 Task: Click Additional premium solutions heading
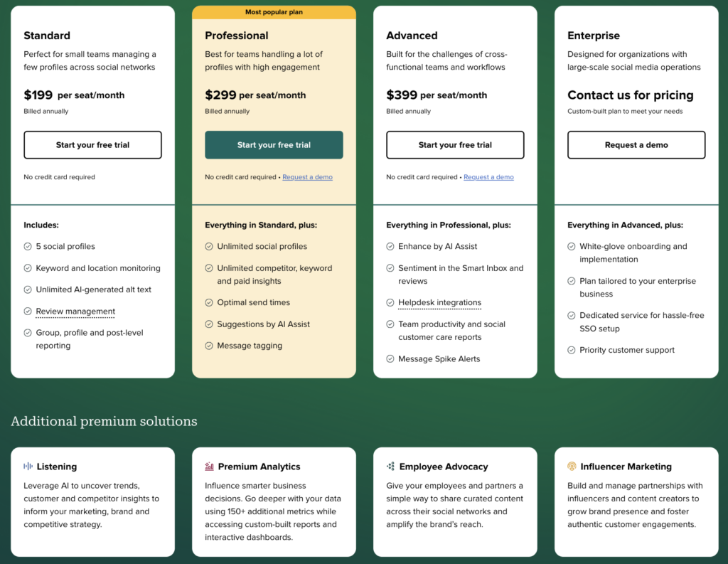click(x=104, y=421)
